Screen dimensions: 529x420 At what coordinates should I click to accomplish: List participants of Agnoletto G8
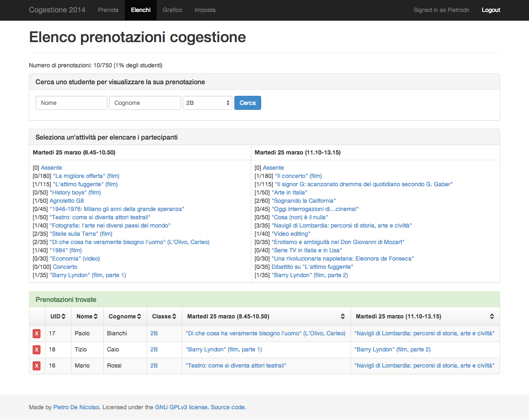(67, 201)
